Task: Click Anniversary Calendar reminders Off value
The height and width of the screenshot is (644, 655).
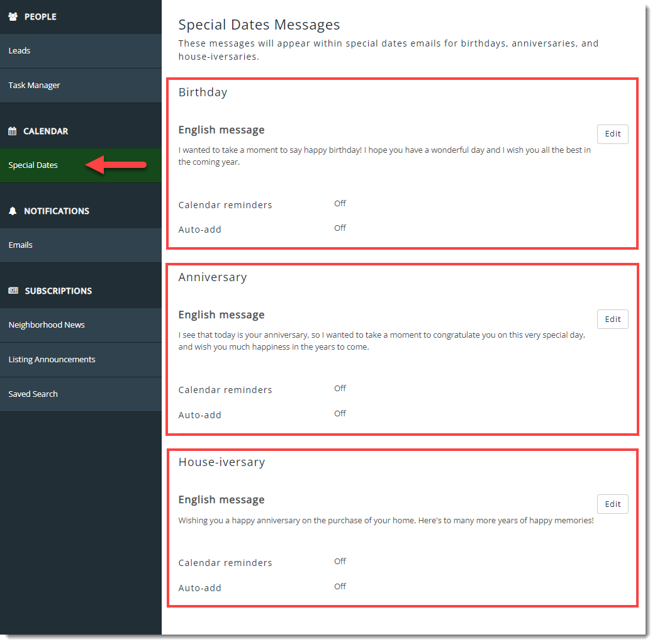Action: pos(340,389)
